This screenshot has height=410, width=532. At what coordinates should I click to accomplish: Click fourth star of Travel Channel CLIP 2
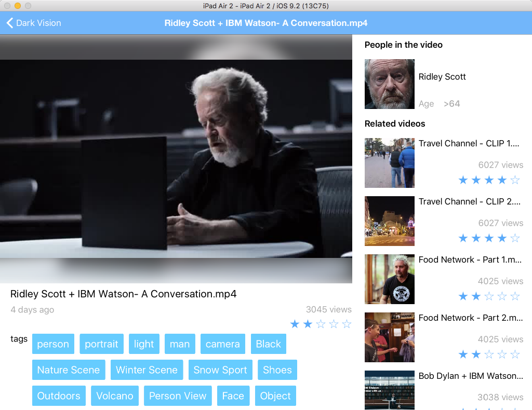(x=502, y=238)
